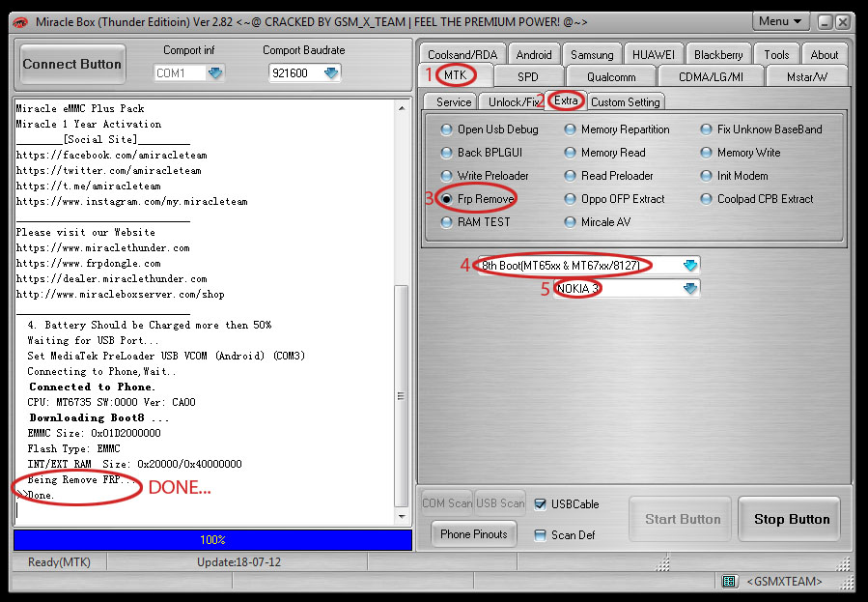This screenshot has width=868, height=602.
Task: Click the Phone Pinouts button
Action: point(474,534)
